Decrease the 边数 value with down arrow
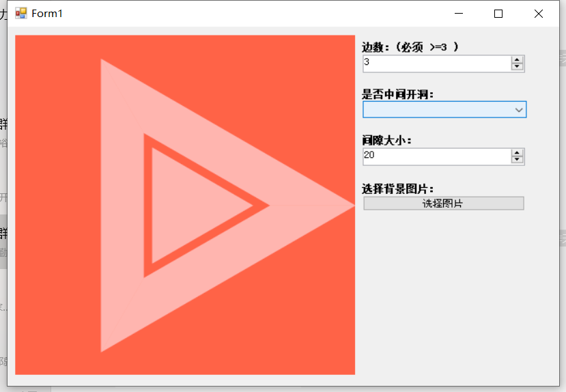 tap(517, 67)
